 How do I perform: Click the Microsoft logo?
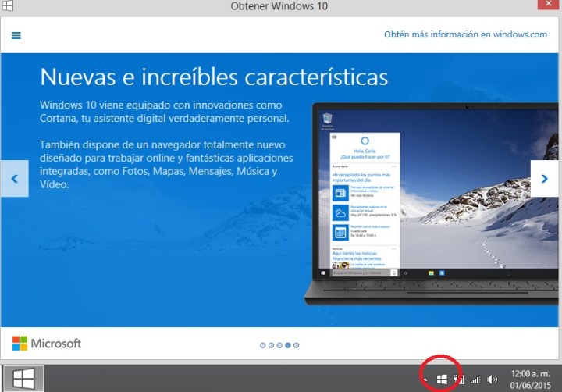click(x=47, y=344)
